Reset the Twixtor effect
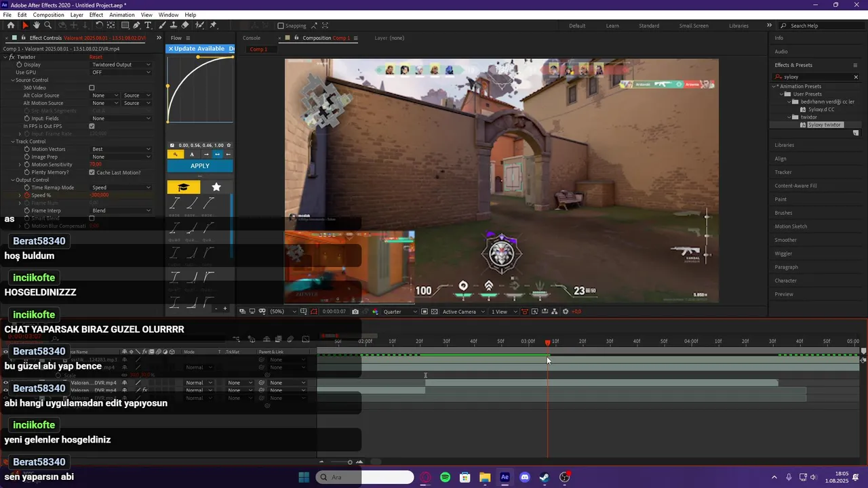Screen dimensions: 868x488 96,57
